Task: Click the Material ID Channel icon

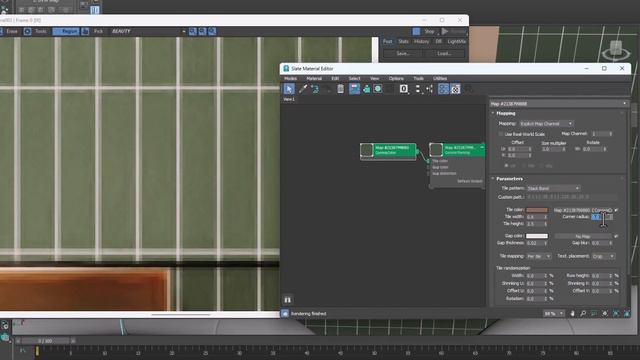Action: point(404,89)
